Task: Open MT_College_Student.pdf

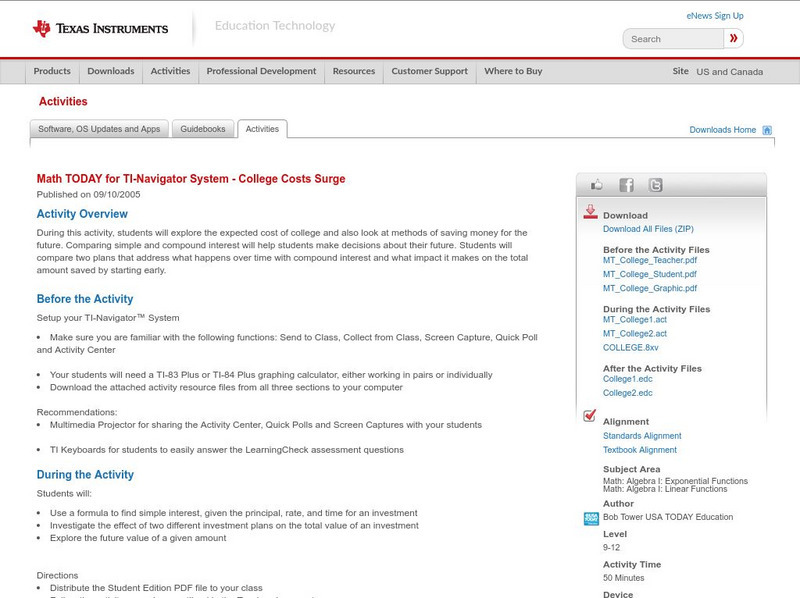Action: 649,274
